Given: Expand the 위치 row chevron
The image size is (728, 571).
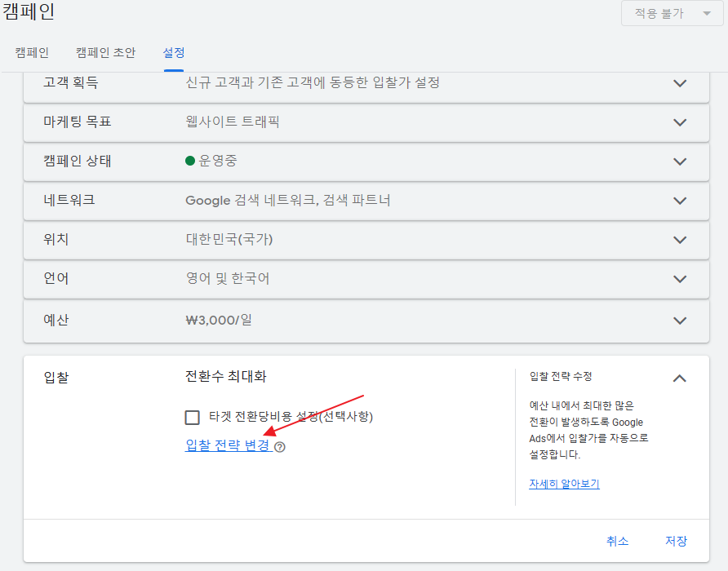Looking at the screenshot, I should coord(680,240).
